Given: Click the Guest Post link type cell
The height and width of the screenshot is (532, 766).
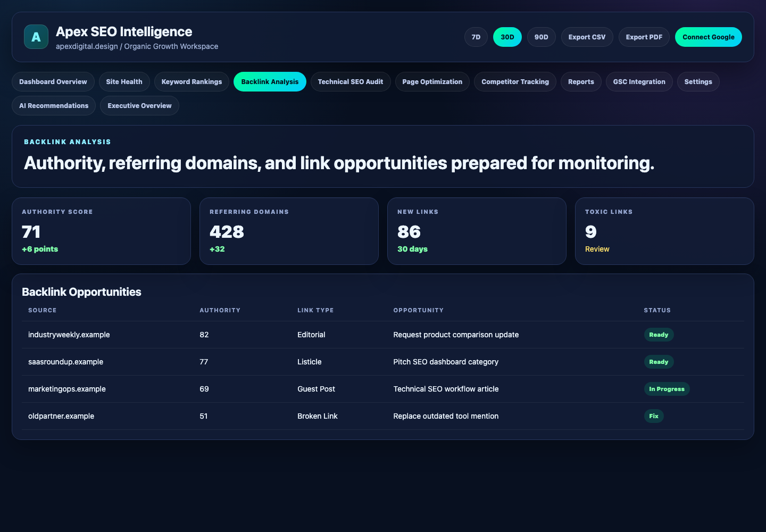Looking at the screenshot, I should coord(316,389).
